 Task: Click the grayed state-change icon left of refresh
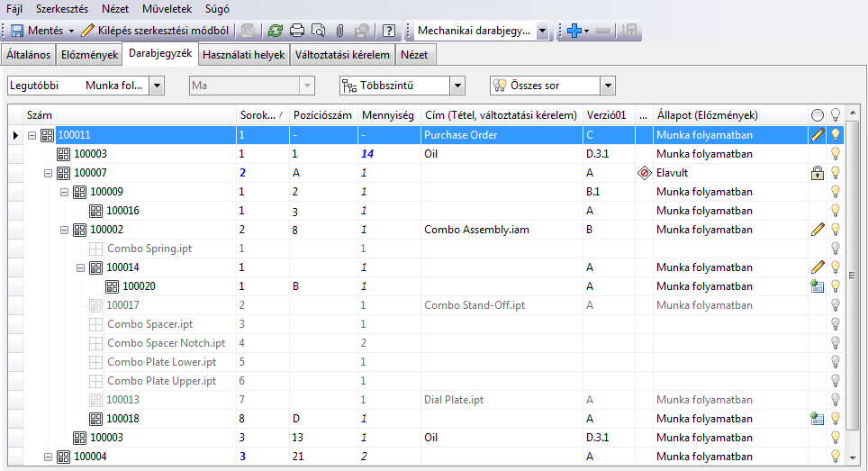(248, 31)
